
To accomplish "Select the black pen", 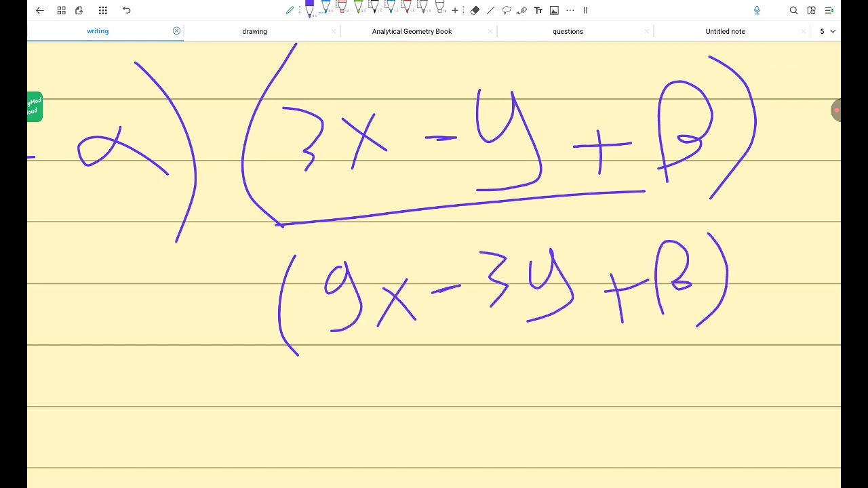I will click(x=374, y=8).
